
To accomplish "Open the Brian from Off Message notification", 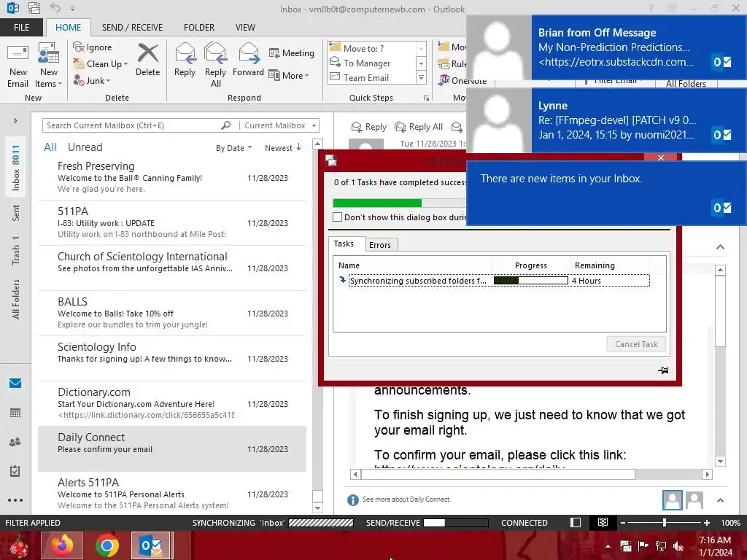I will [606, 47].
